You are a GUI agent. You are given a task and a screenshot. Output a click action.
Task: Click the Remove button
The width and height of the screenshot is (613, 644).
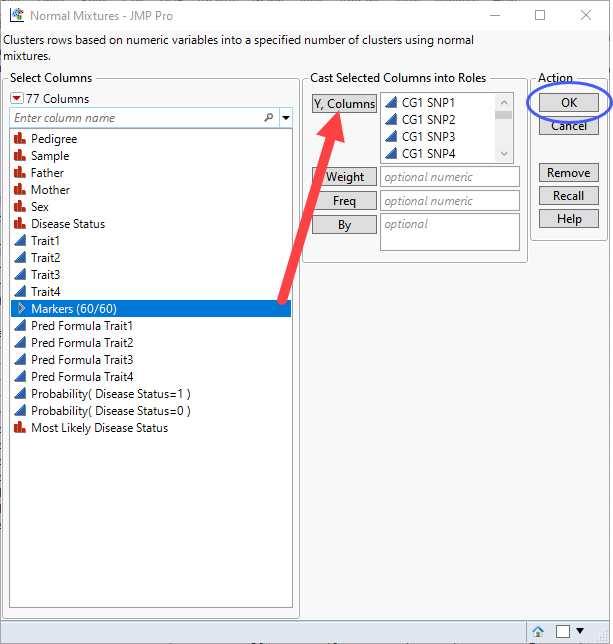click(x=569, y=172)
